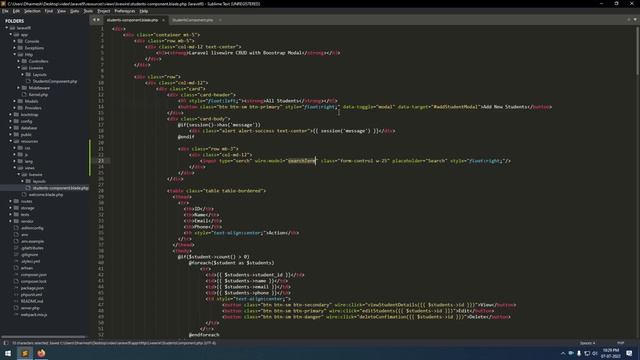Expand the database folder
The width and height of the screenshot is (640, 360).
(x=11, y=128)
